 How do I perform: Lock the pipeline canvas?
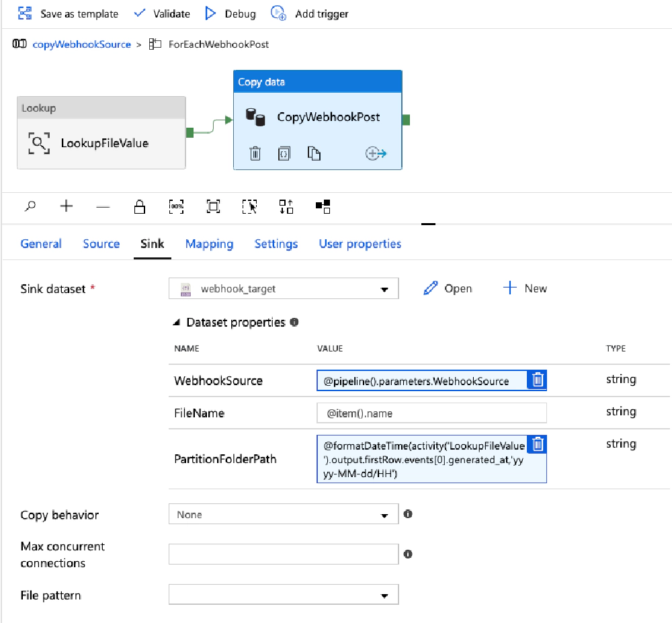click(140, 206)
